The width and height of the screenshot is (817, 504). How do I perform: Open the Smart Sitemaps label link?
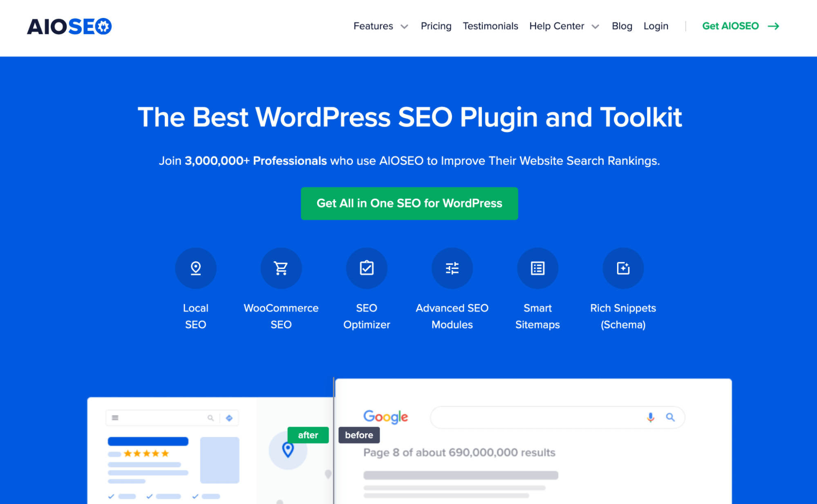[537, 316]
